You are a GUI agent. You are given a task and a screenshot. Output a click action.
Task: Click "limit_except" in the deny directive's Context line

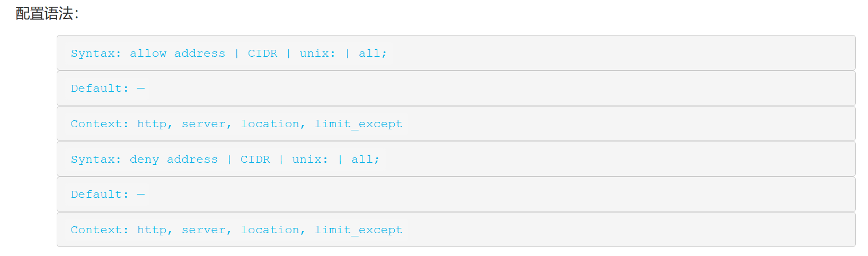coord(358,230)
